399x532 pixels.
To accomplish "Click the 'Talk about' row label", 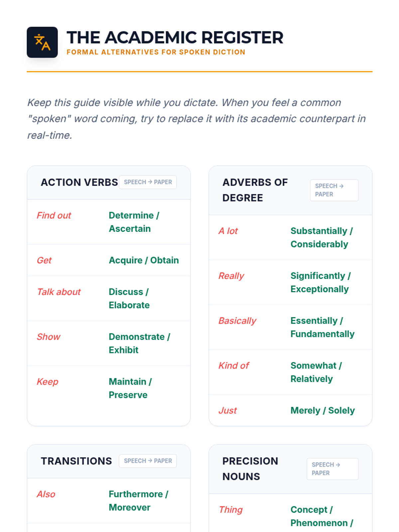I will click(x=59, y=292).
